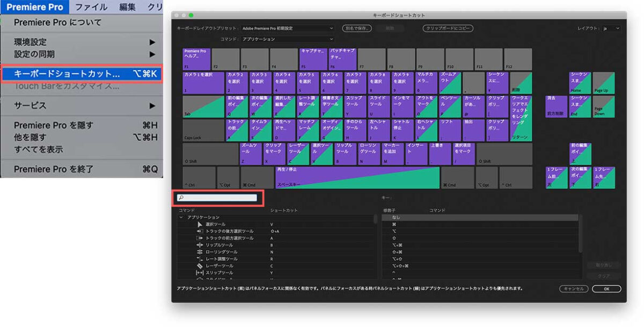
Task: Click the command search input field
Action: click(217, 198)
